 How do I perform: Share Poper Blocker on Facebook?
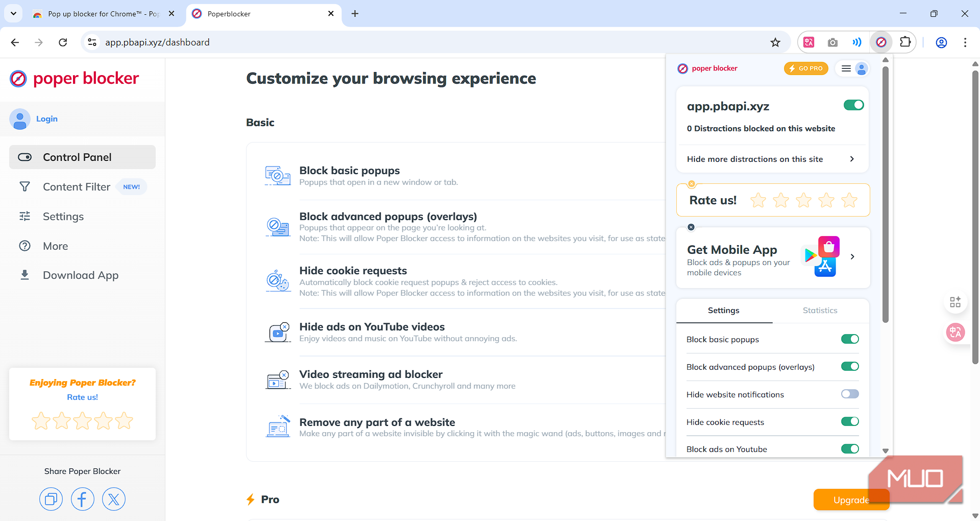click(83, 499)
